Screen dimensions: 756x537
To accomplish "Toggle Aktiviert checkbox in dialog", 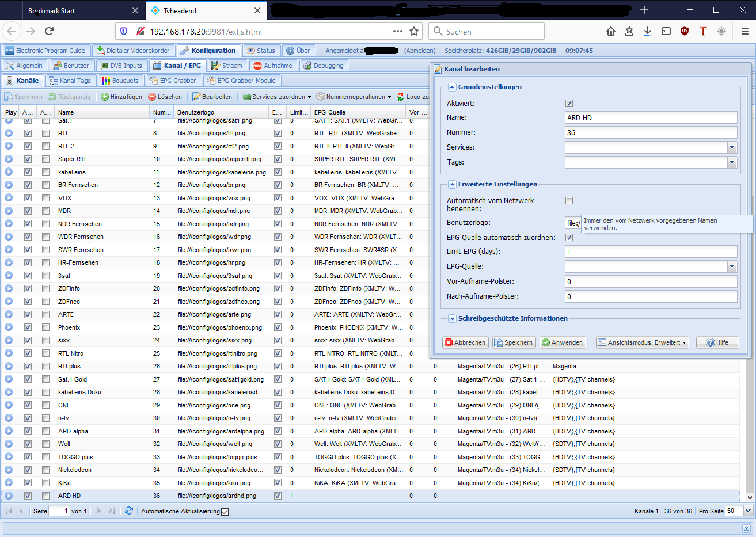I will (569, 103).
